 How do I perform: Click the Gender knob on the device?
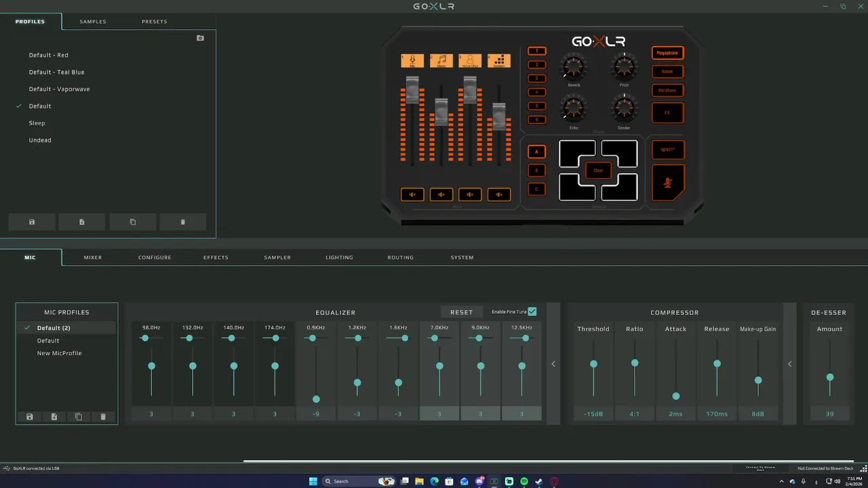(x=624, y=108)
